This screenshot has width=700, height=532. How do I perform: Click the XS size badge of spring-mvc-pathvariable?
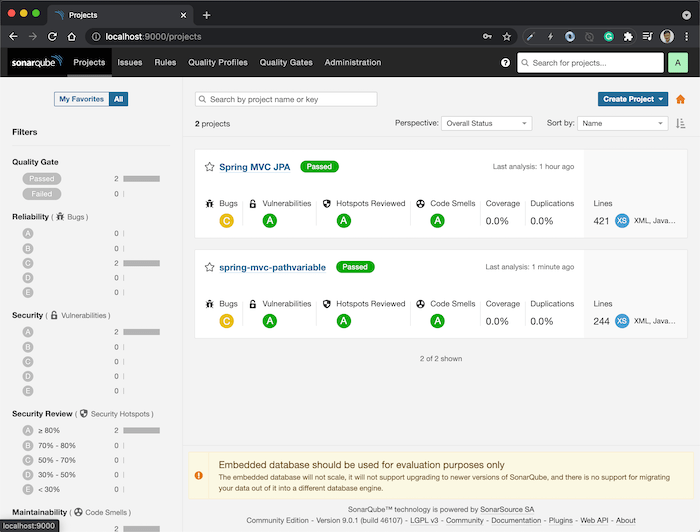click(x=622, y=321)
